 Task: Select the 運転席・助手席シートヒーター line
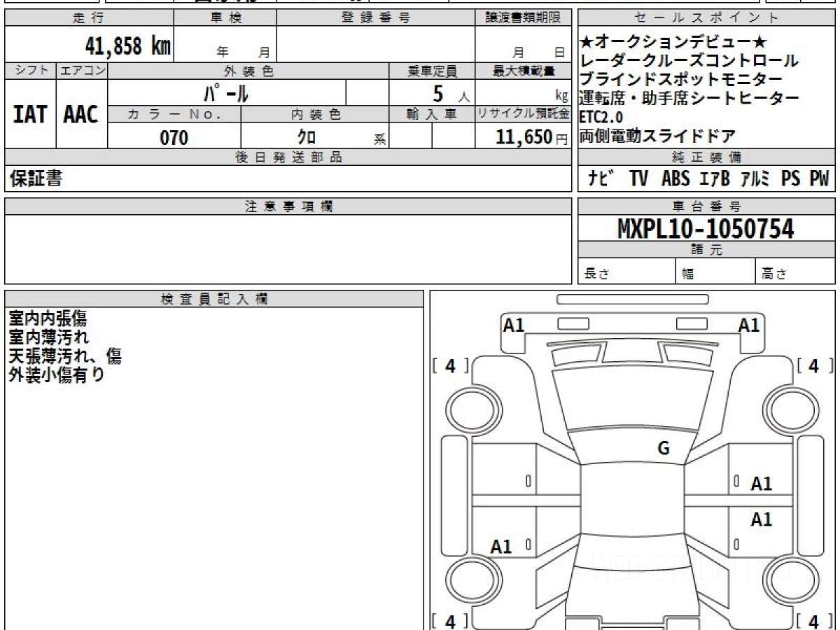[x=689, y=98]
